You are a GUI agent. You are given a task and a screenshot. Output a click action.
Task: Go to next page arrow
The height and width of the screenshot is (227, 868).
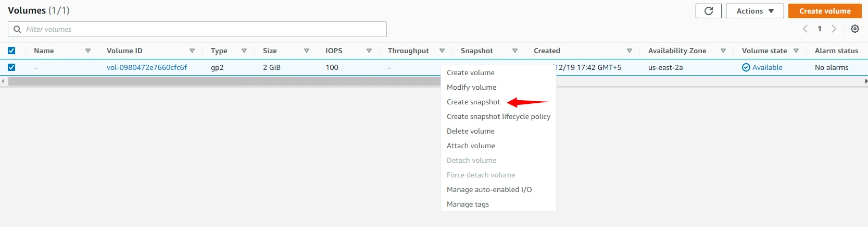click(834, 29)
